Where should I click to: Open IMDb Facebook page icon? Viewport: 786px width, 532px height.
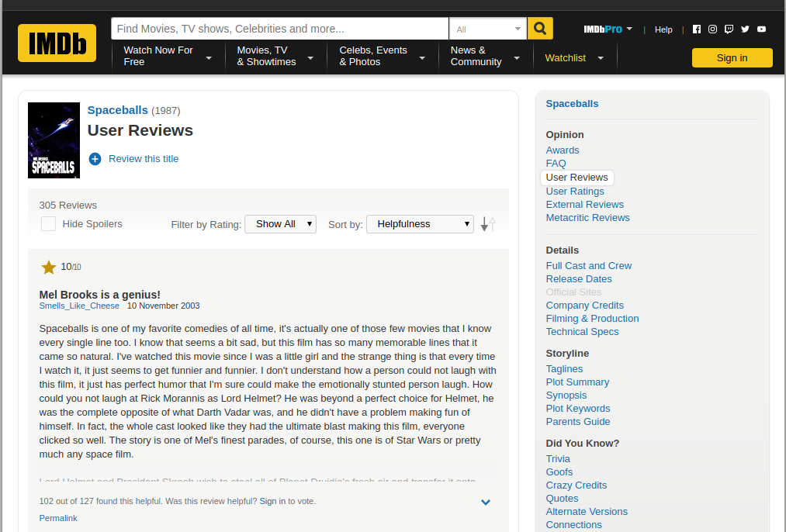coord(697,29)
